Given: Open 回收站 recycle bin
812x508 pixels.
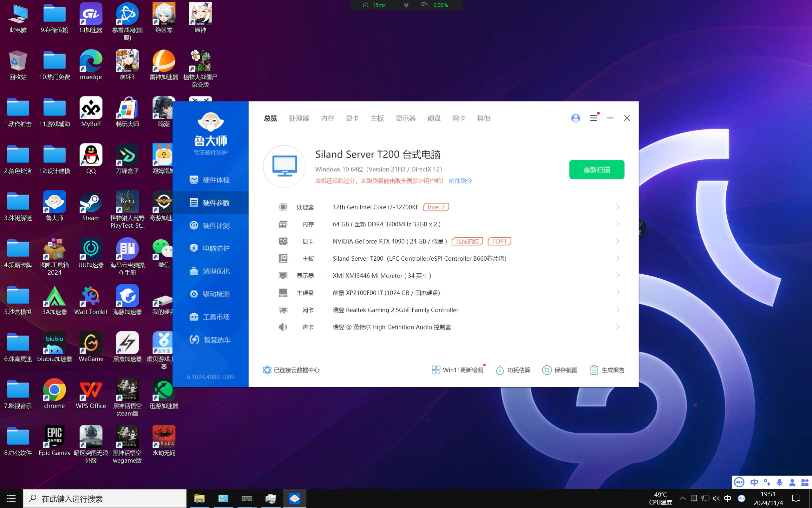Looking at the screenshot, I should coord(18,65).
